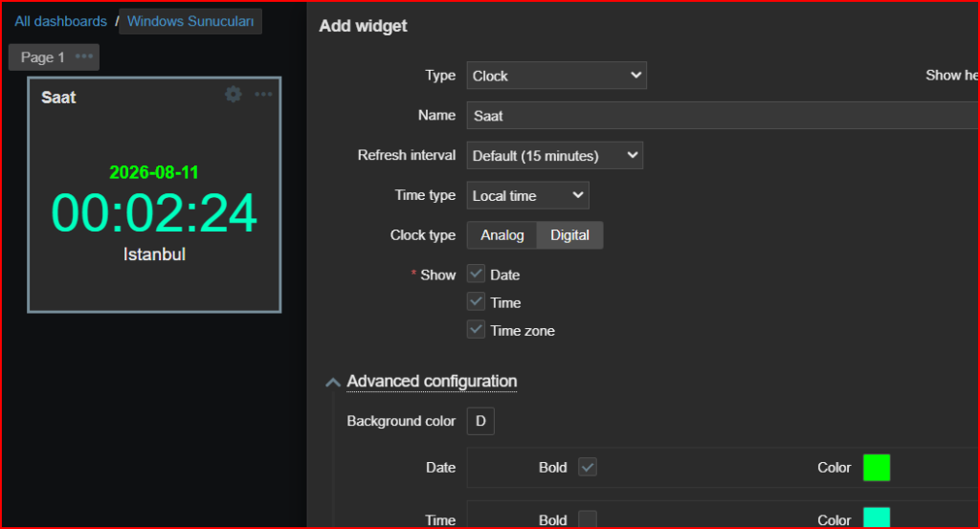Open the Background color default swatch
This screenshot has width=980, height=529.
point(480,421)
